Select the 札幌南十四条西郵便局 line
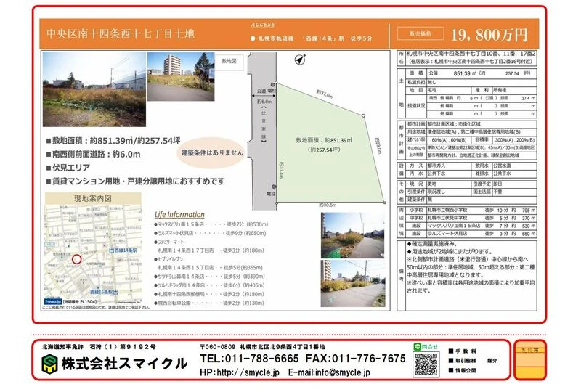This screenshot has width=581, height=392. coord(209,294)
